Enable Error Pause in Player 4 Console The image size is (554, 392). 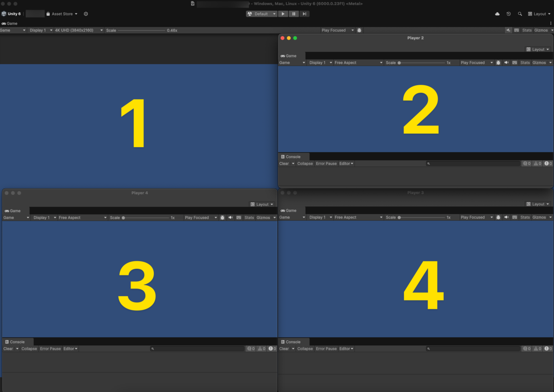pos(50,349)
